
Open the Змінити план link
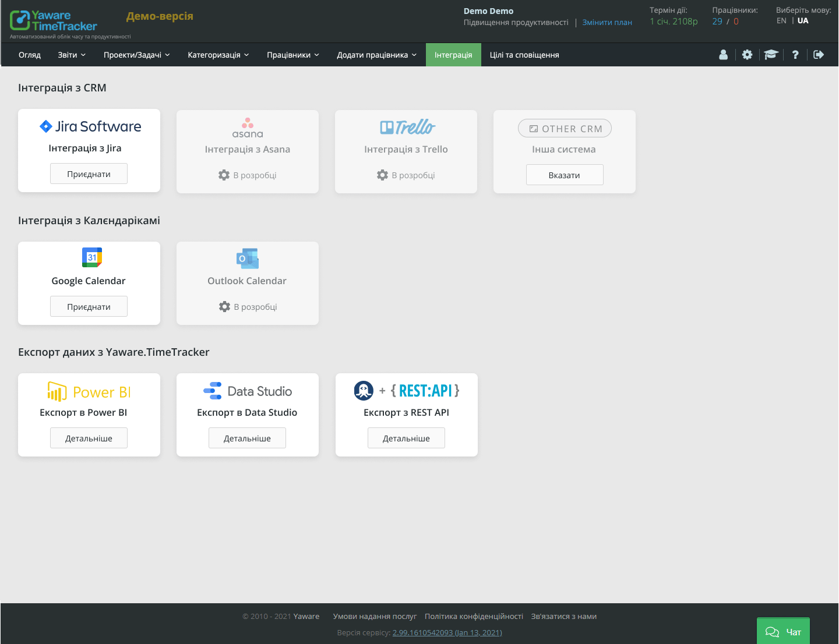tap(607, 22)
